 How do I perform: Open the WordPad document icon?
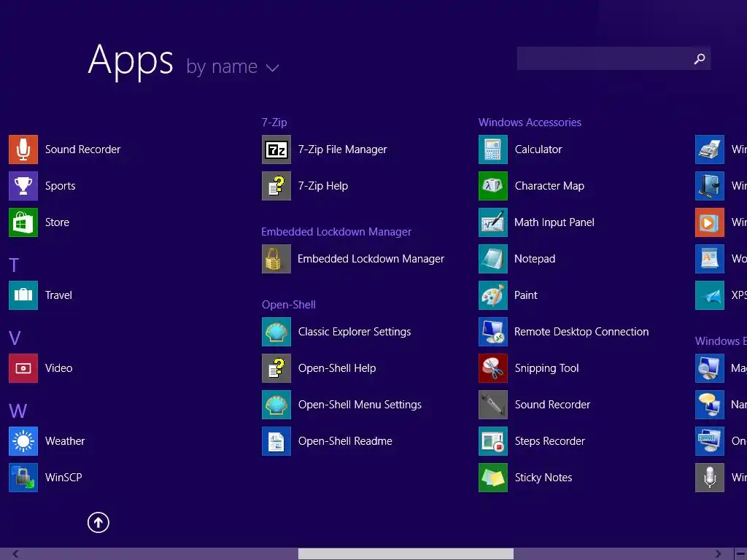click(710, 259)
